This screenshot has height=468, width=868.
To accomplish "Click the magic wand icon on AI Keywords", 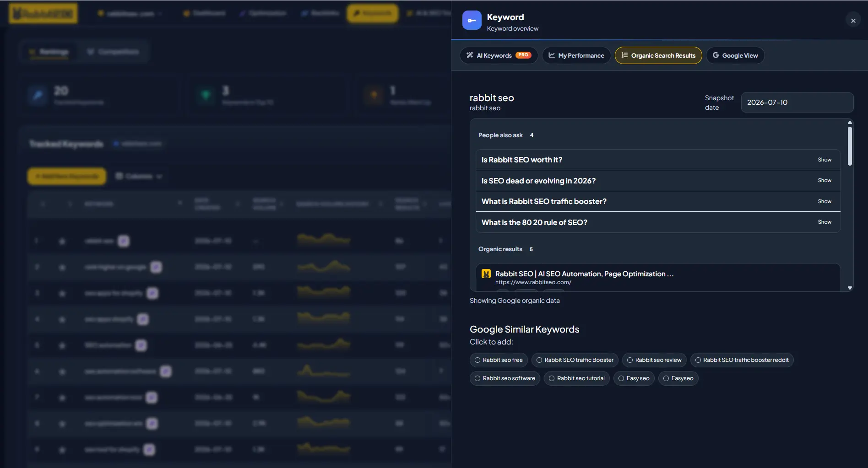I will (x=470, y=55).
